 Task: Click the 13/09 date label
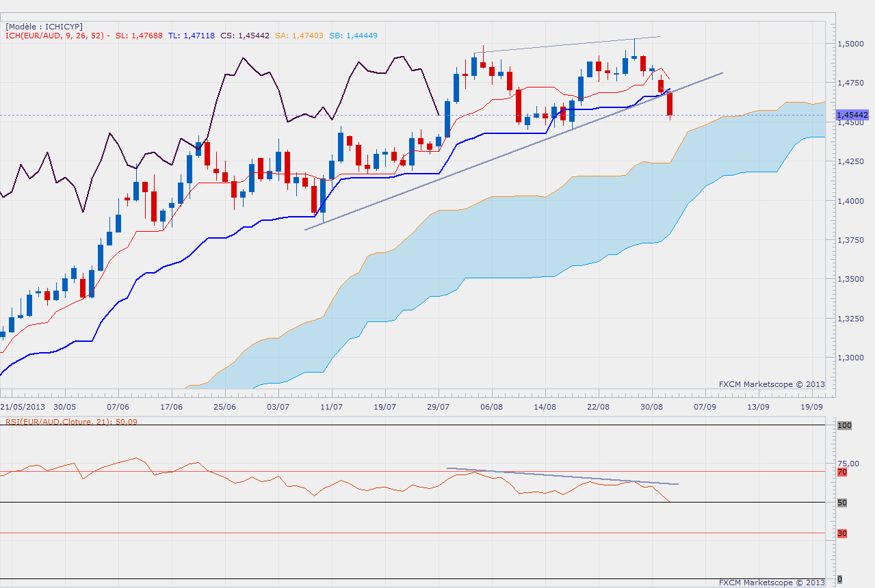tap(758, 406)
